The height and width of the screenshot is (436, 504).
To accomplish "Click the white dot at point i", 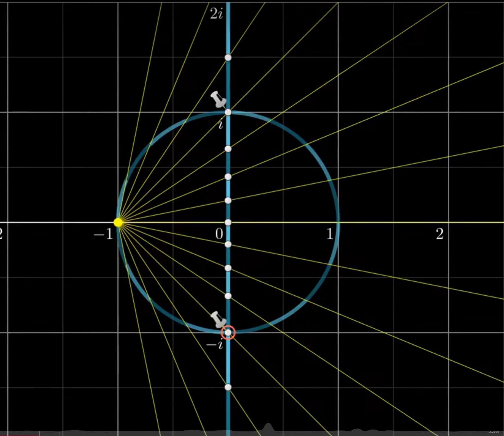I will [228, 112].
